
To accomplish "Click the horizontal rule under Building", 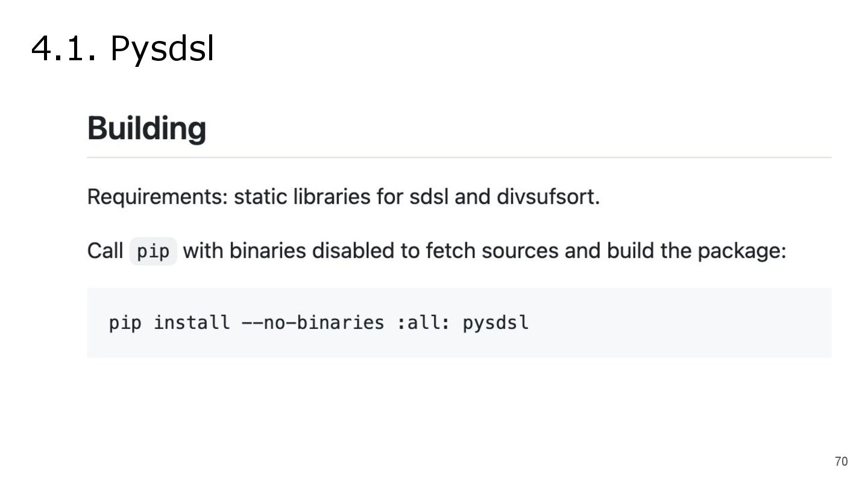I will coord(459,157).
